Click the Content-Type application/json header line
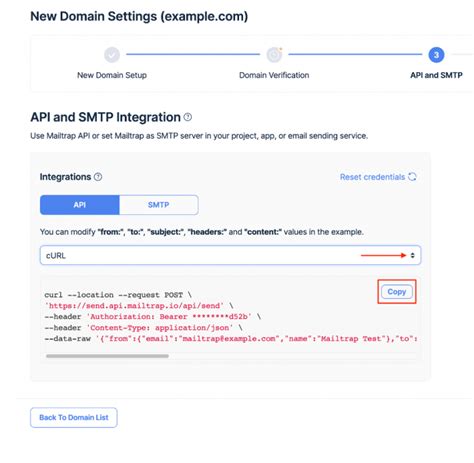The width and height of the screenshot is (474, 463). point(143,328)
